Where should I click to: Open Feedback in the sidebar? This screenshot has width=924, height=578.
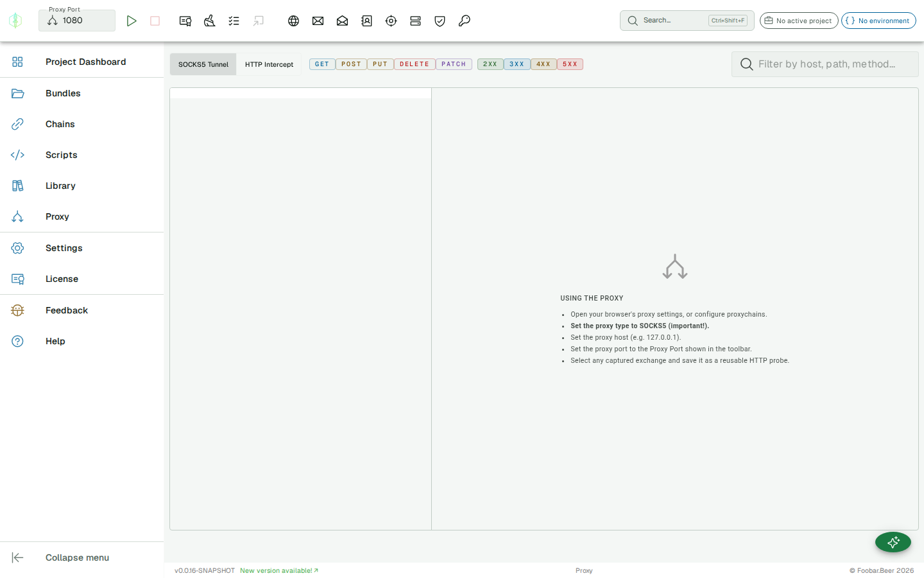[x=81, y=310]
